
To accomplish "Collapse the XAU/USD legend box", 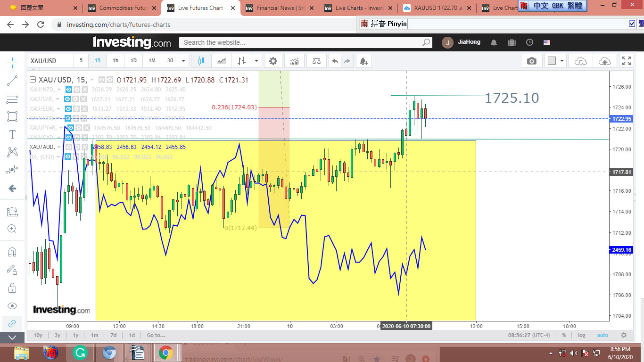I will click(33, 80).
